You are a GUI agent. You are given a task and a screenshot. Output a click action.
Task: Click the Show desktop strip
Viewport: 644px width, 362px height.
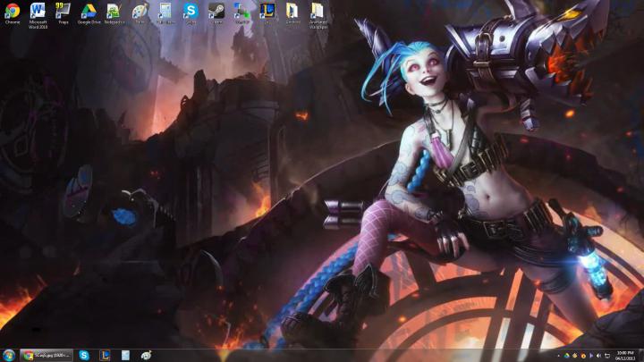pos(640,356)
